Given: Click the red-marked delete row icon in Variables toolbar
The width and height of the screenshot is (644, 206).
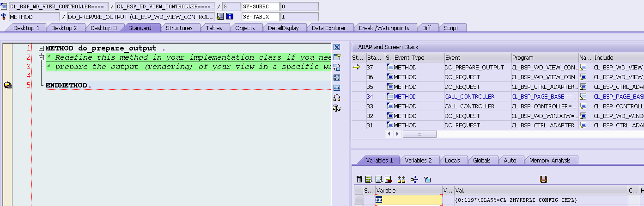Looking at the screenshot, I should pos(388,179).
